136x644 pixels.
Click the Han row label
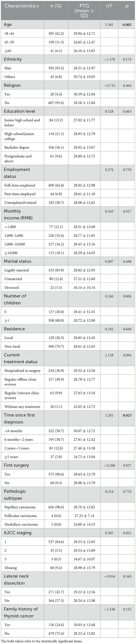[x=8, y=68]
